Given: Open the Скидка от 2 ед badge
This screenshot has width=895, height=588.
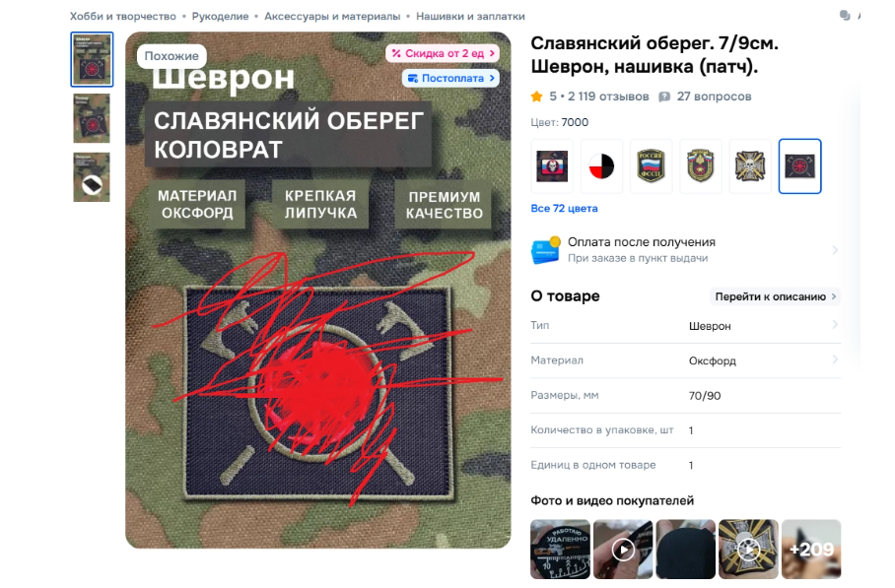Looking at the screenshot, I should point(443,53).
